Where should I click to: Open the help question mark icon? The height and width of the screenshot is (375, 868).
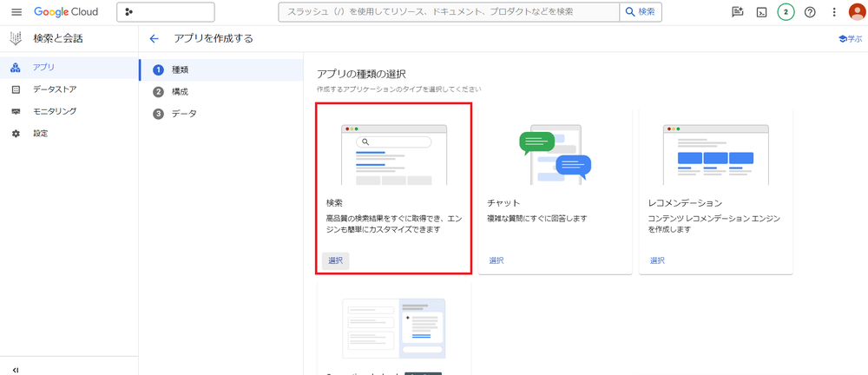(810, 12)
